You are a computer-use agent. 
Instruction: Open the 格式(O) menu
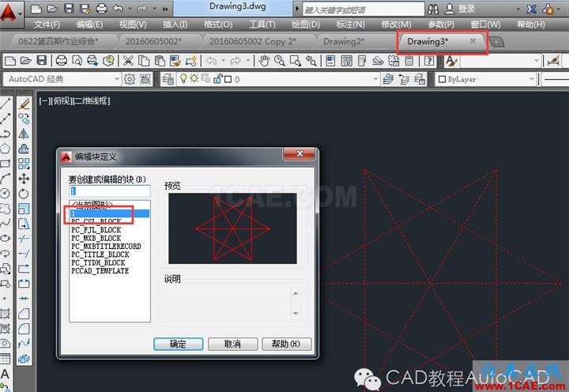coord(218,24)
